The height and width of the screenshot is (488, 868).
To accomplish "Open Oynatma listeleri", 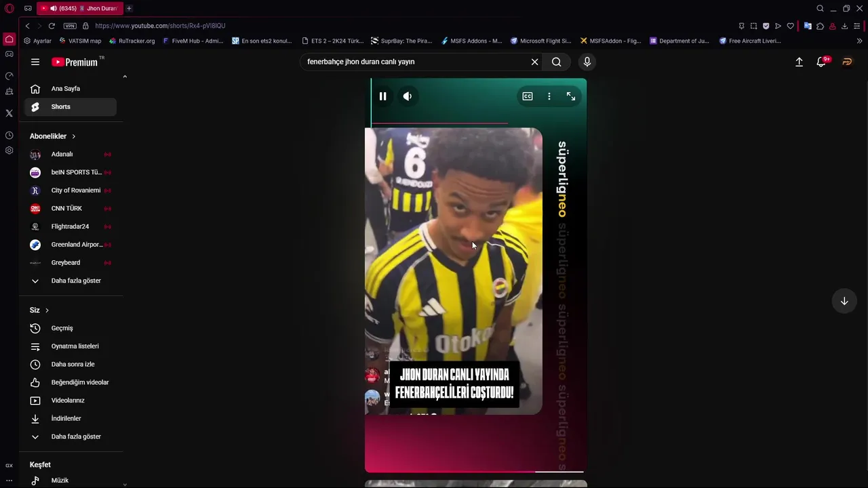I will pos(71,346).
